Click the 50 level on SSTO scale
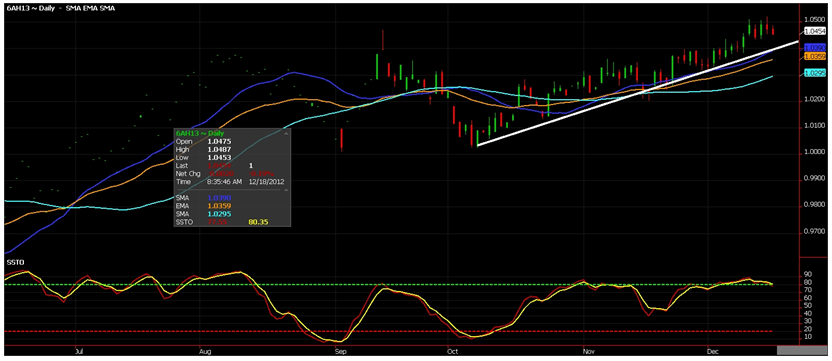The width and height of the screenshot is (832, 361). coord(808,306)
